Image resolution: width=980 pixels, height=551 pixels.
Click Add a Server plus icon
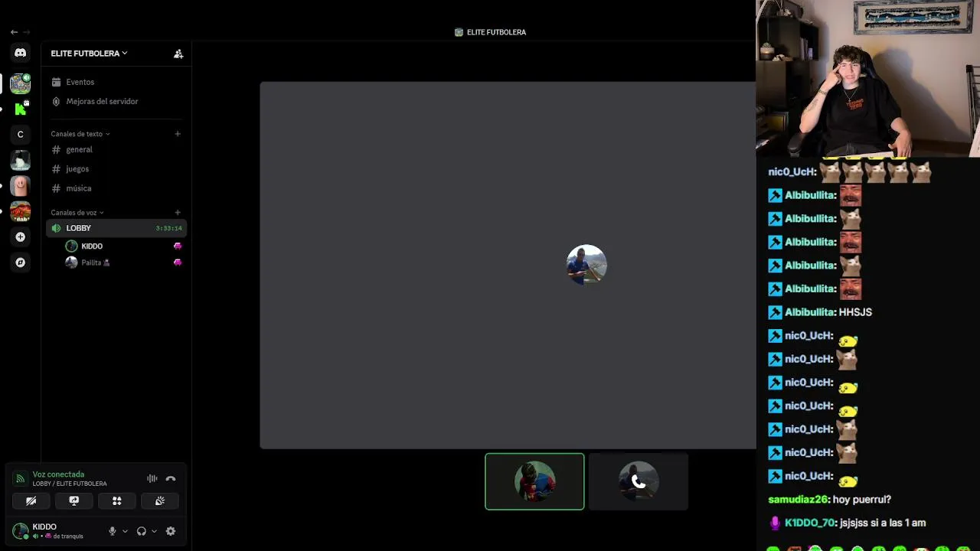(21, 237)
